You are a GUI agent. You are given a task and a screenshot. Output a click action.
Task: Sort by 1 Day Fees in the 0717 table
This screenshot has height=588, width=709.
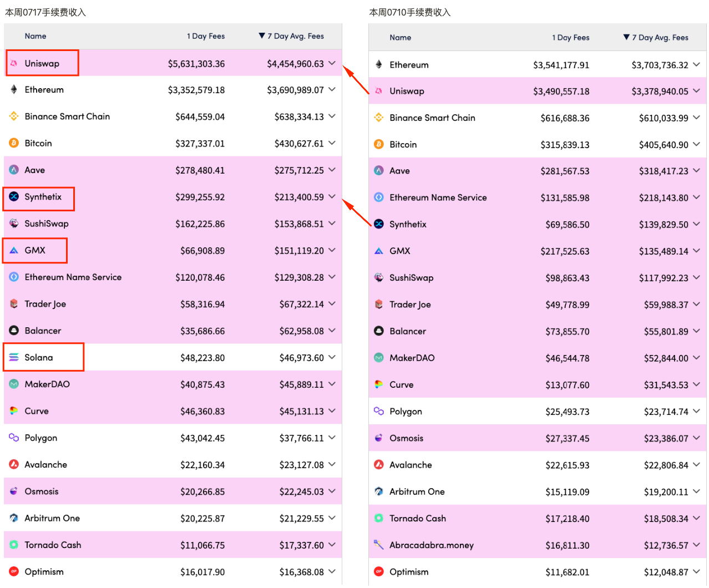coord(206,36)
